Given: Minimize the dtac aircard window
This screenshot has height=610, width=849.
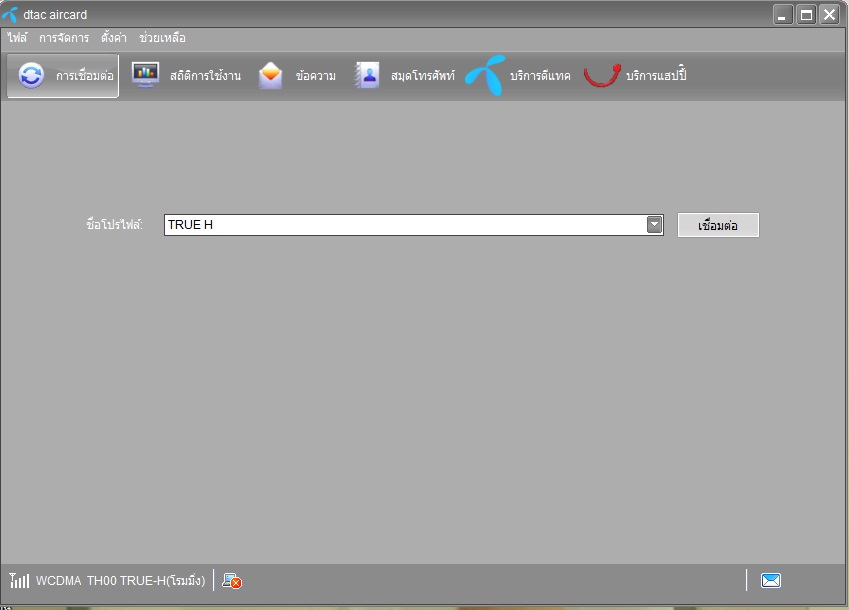Looking at the screenshot, I should (783, 15).
